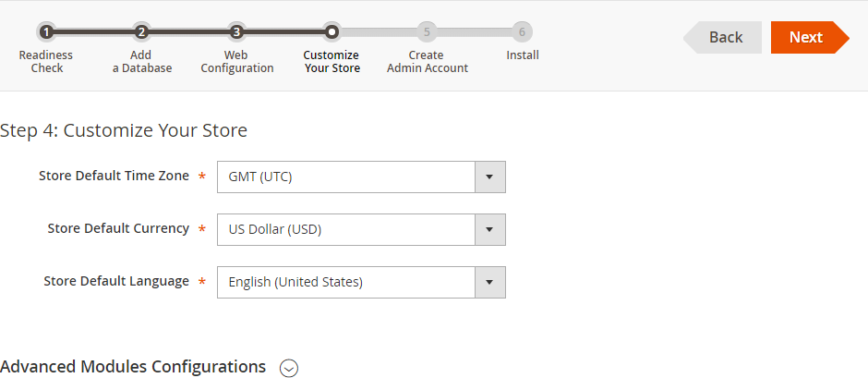The height and width of the screenshot is (378, 868).
Task: Click step 1 Readiness Check circle
Action: (46, 32)
